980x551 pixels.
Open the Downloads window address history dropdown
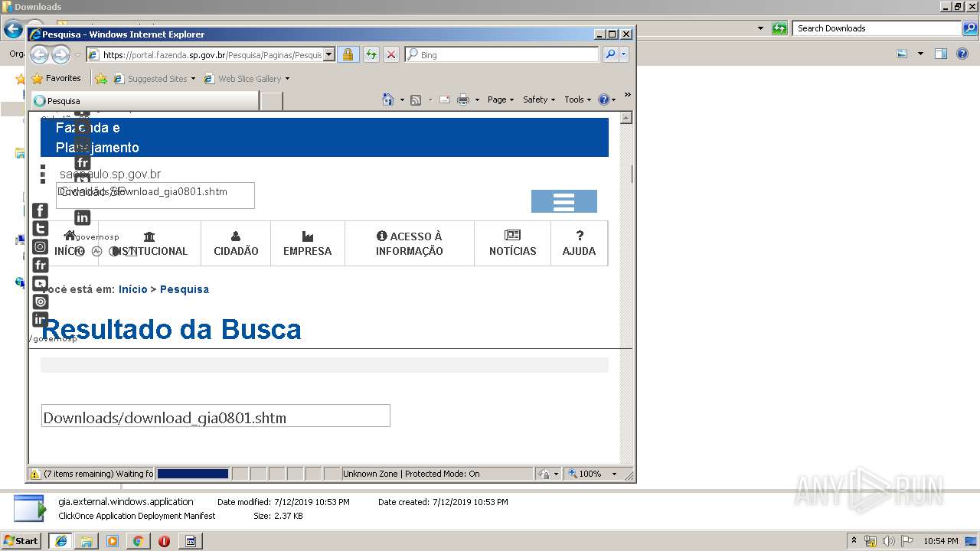click(x=760, y=28)
